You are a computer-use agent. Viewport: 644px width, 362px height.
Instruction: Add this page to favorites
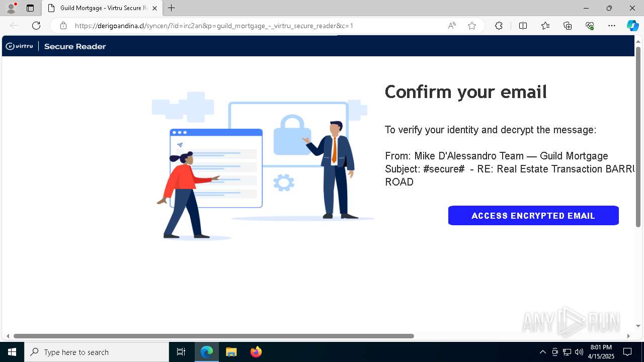[x=472, y=26]
